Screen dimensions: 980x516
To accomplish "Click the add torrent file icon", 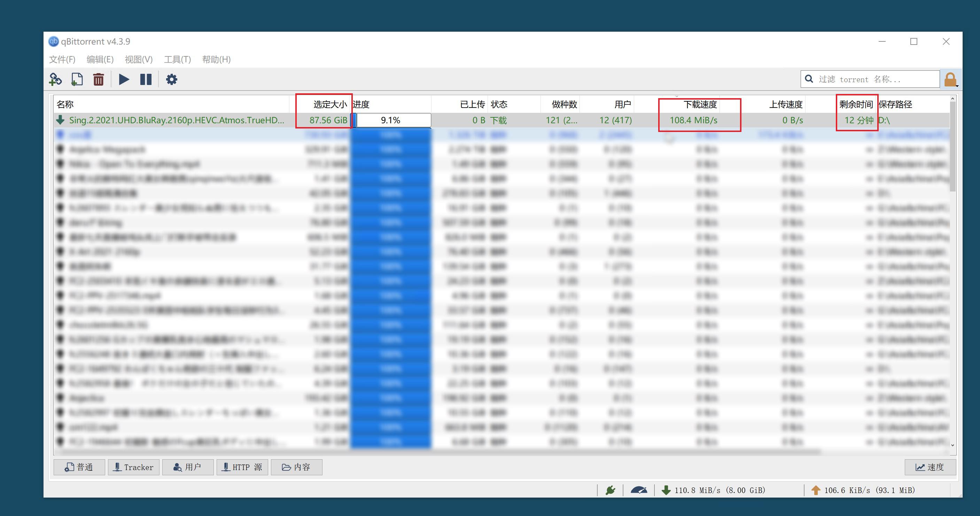I will tap(77, 79).
